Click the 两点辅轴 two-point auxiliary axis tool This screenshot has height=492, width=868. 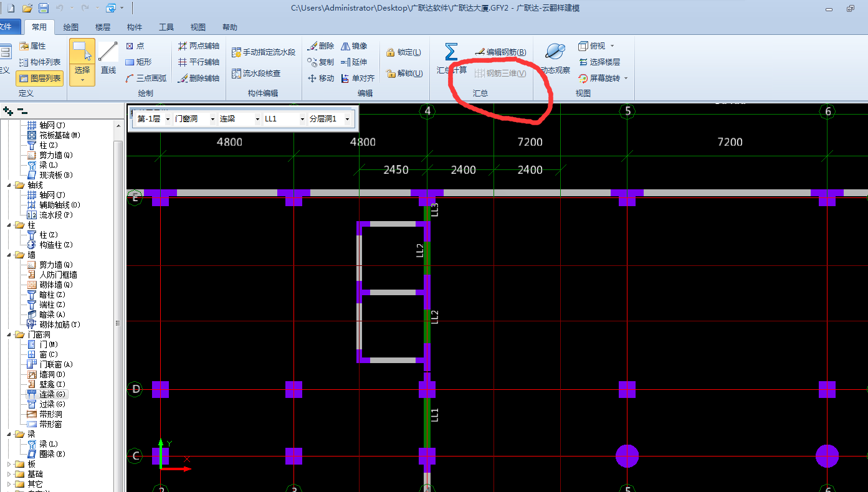click(198, 46)
